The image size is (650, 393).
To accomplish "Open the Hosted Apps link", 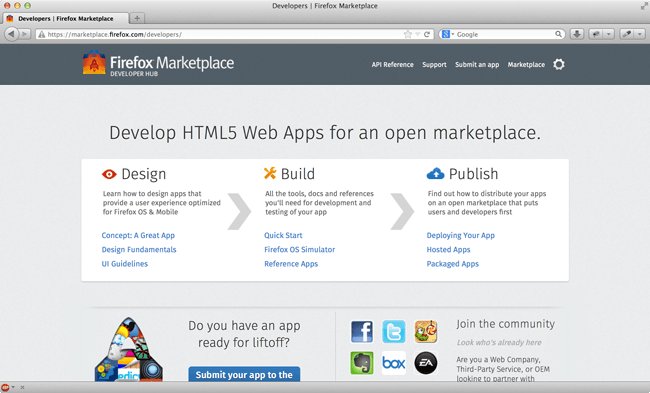I will click(448, 250).
